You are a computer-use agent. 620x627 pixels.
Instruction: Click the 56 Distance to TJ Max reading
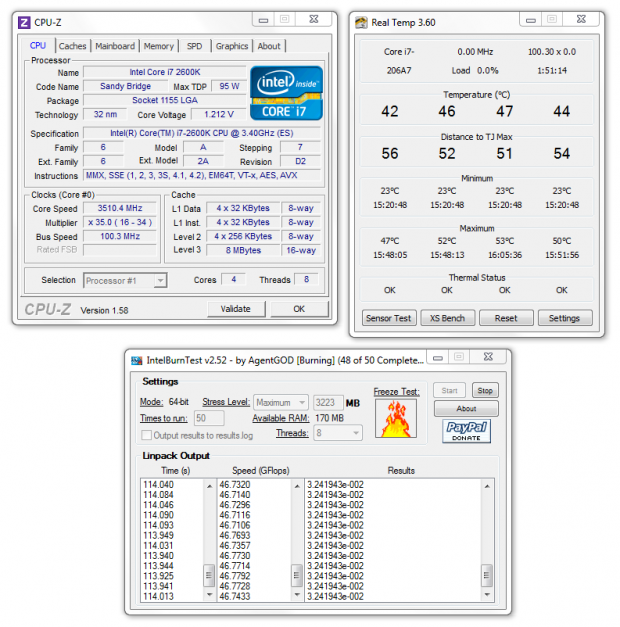tap(390, 154)
